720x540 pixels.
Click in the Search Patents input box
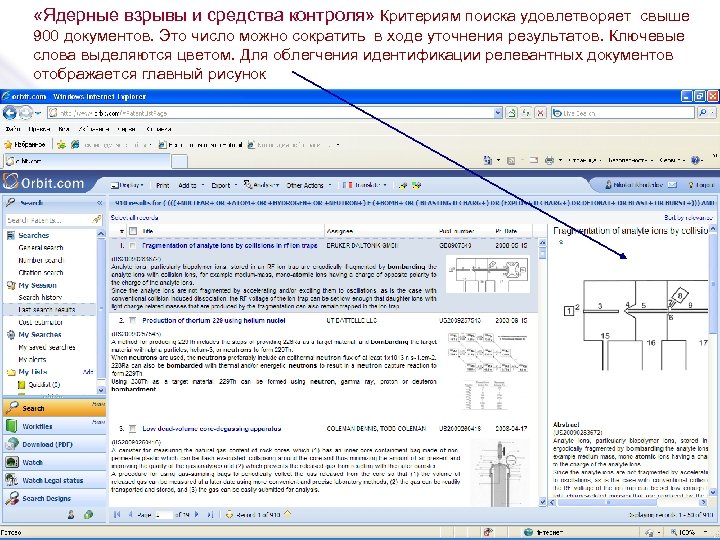click(x=48, y=220)
